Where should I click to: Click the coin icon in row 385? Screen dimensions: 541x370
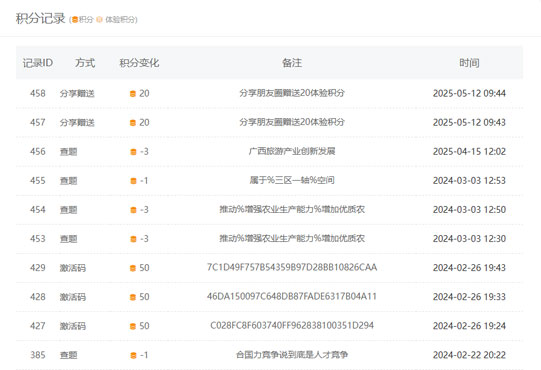pyautogui.click(x=133, y=355)
